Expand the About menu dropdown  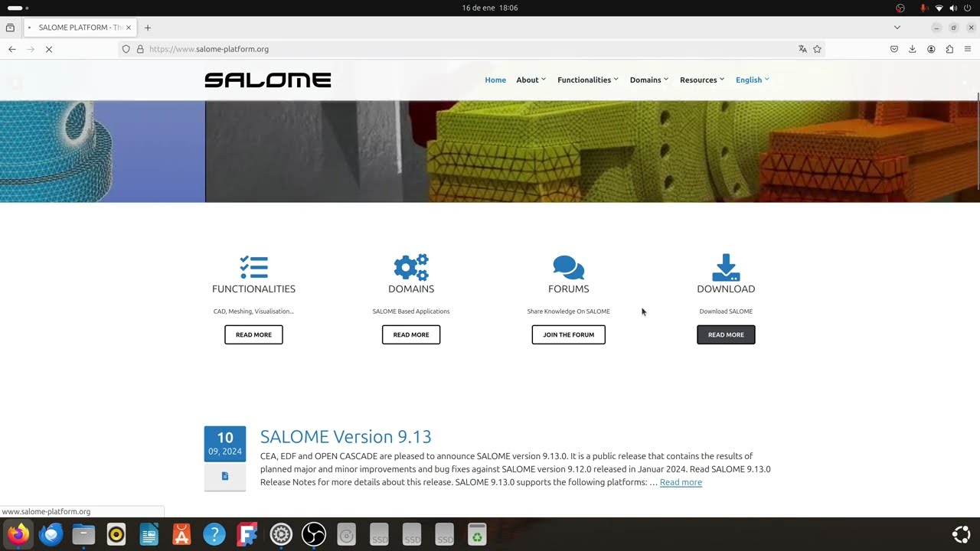[x=531, y=80]
